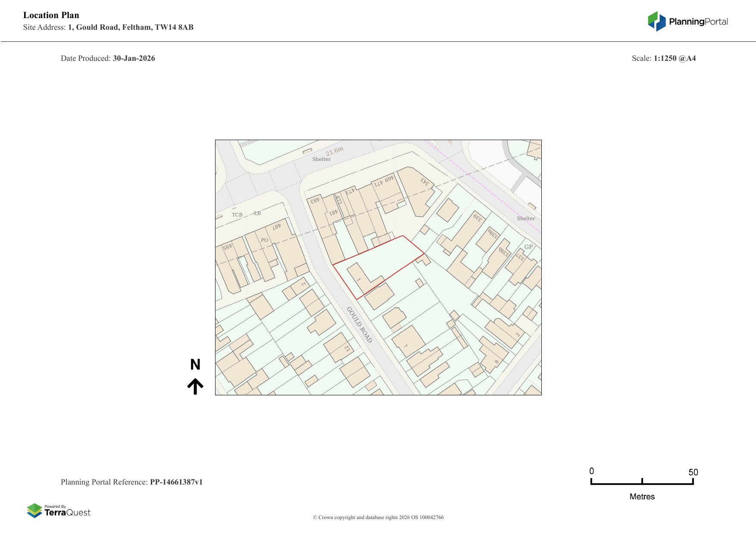Click the north arrow symbol
The image size is (756, 535).
coord(195,386)
